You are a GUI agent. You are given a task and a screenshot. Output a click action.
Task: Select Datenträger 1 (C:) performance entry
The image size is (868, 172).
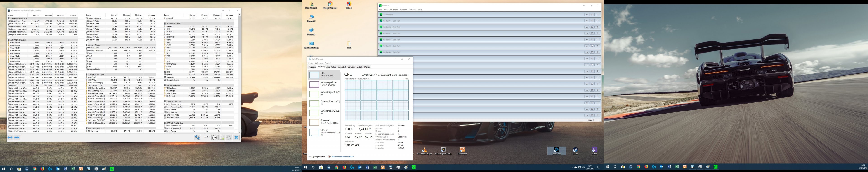pos(325,103)
